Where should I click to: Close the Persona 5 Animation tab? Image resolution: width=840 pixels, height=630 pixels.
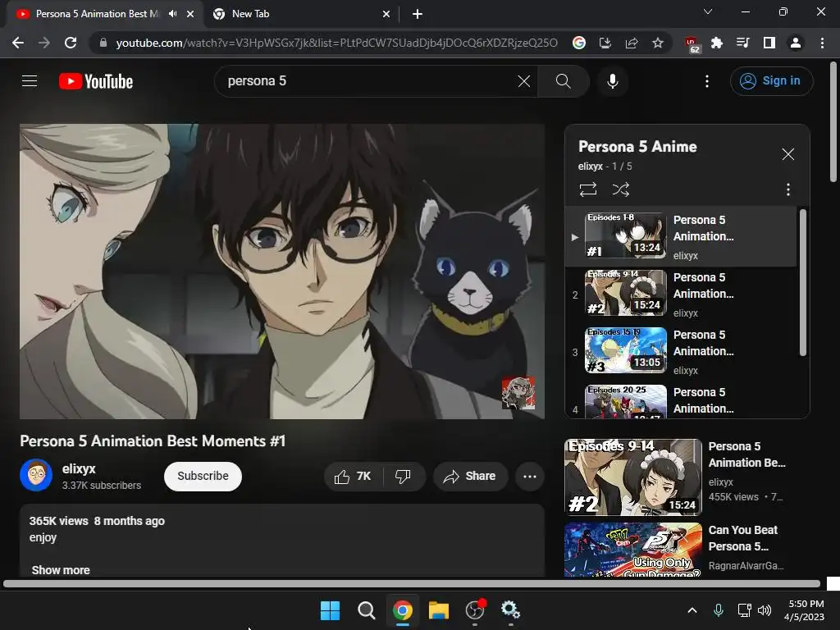coord(190,14)
